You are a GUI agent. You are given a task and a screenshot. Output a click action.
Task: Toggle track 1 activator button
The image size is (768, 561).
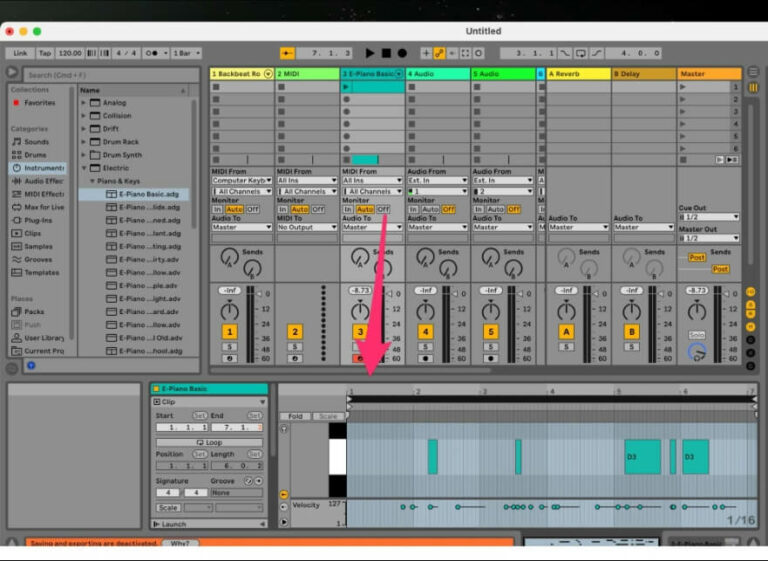click(229, 332)
